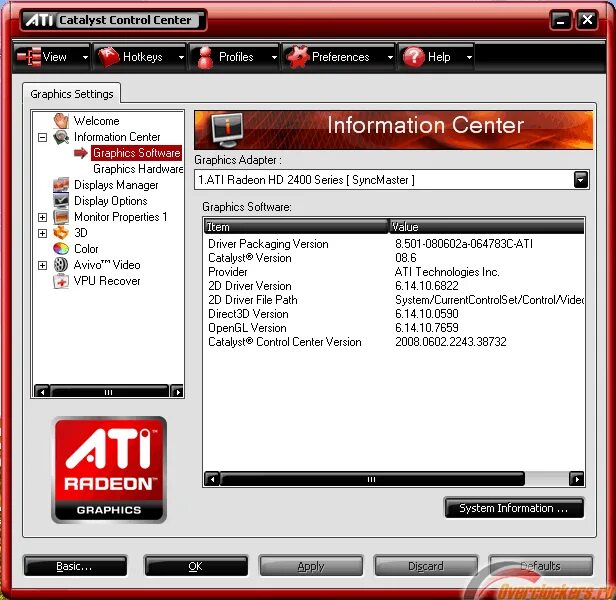Expand the Monitor Properties 1 node
Viewport: 616px width, 600px height.
pos(42,217)
